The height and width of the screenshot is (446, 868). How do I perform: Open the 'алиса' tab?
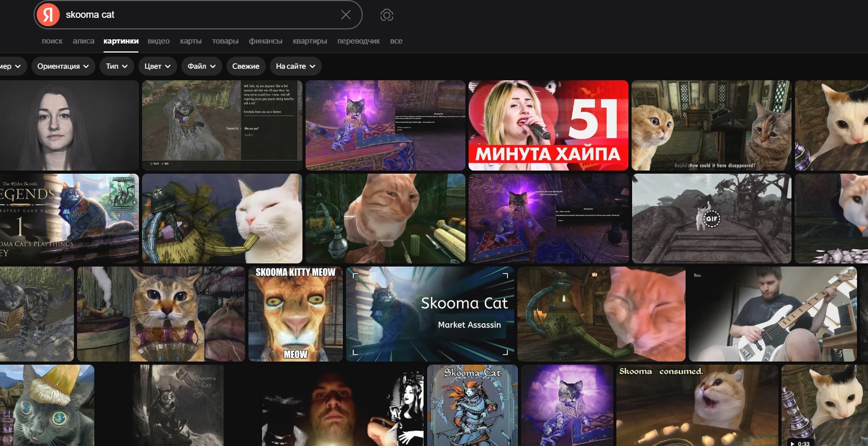point(83,41)
